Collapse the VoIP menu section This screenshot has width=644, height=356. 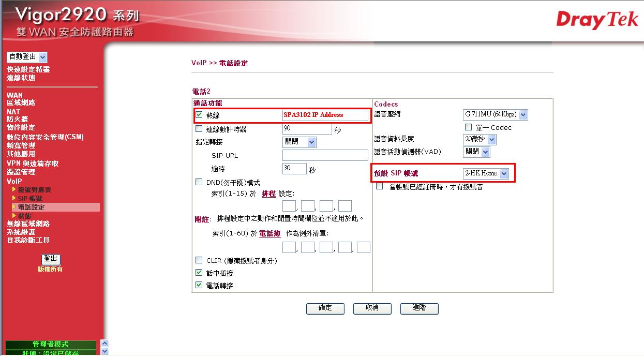point(14,181)
